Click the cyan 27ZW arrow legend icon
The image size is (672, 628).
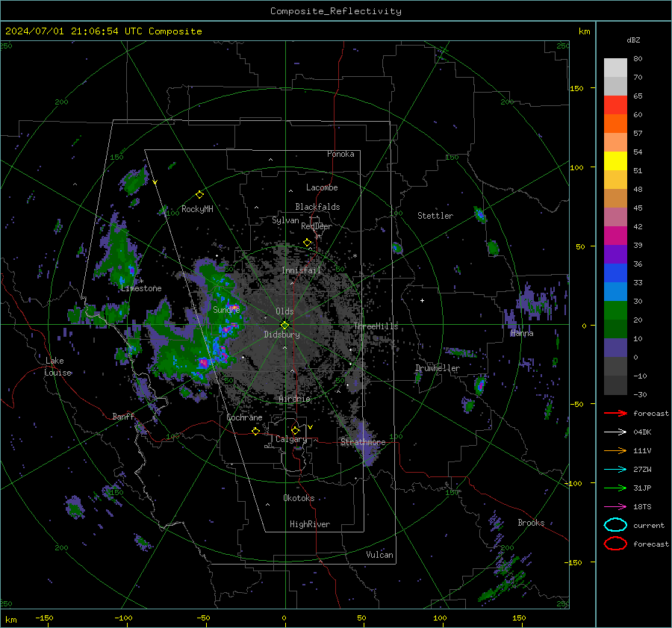point(615,470)
